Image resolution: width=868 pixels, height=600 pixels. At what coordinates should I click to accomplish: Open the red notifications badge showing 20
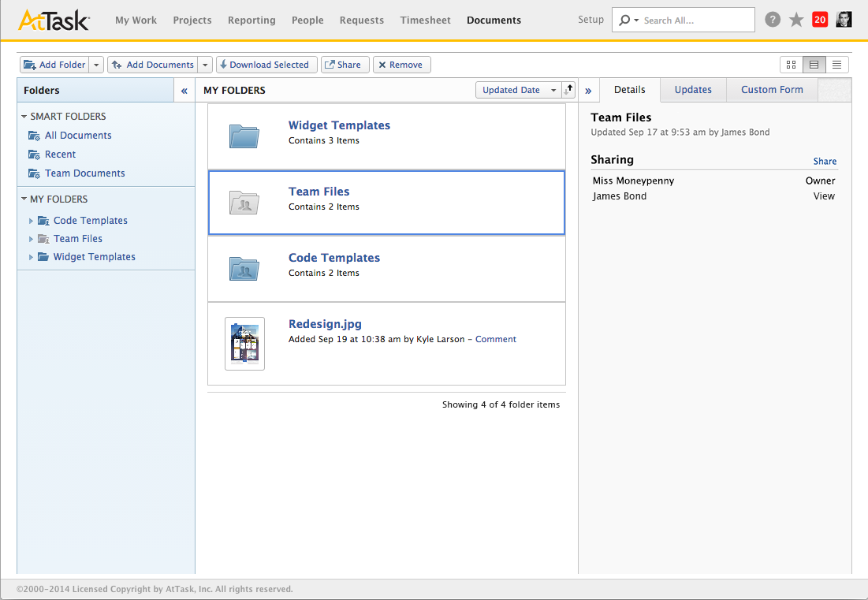[819, 20]
